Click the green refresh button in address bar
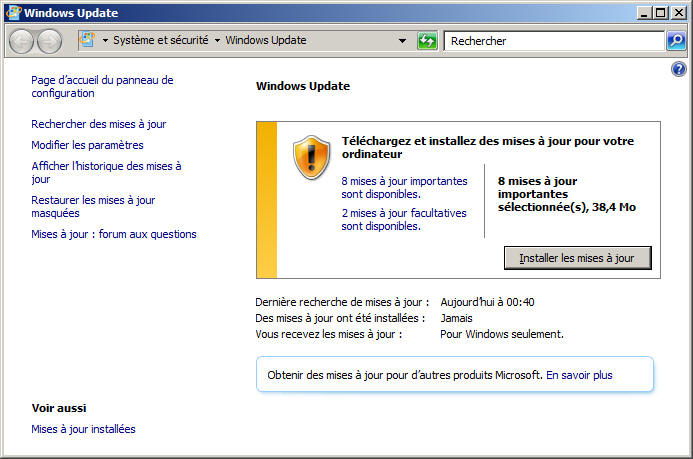 tap(427, 41)
